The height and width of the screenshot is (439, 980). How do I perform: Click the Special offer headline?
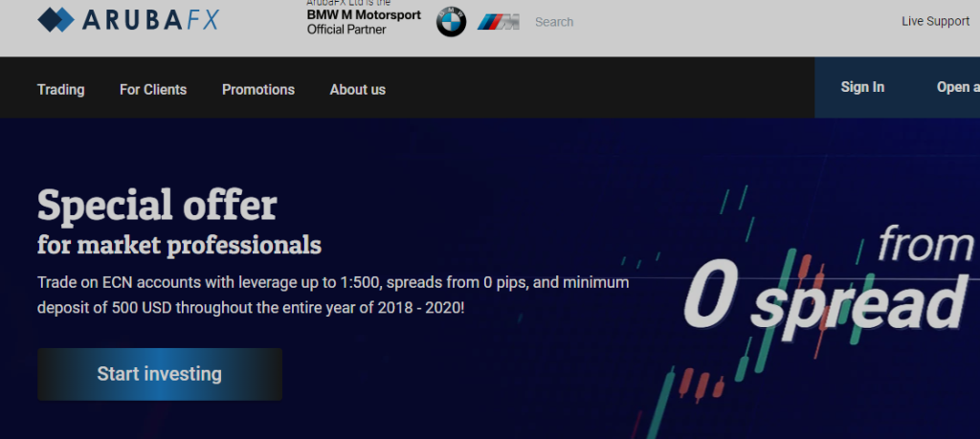[x=157, y=204]
